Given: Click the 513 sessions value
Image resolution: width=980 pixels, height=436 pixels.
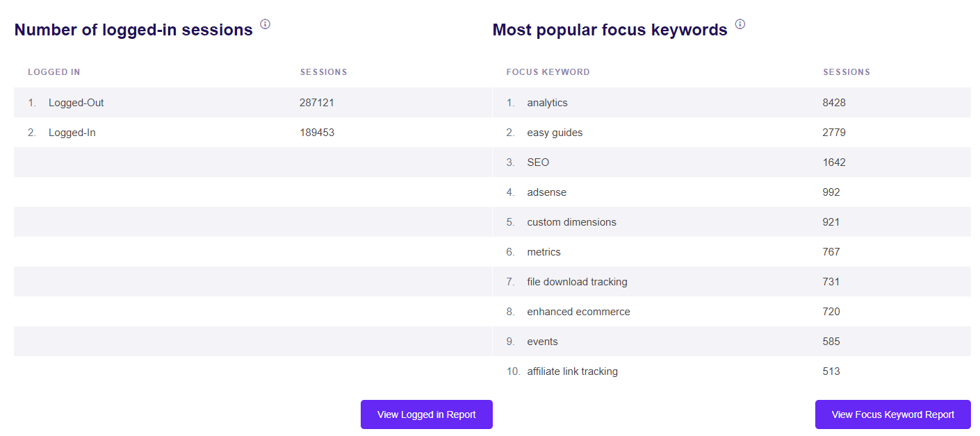Looking at the screenshot, I should point(831,371).
